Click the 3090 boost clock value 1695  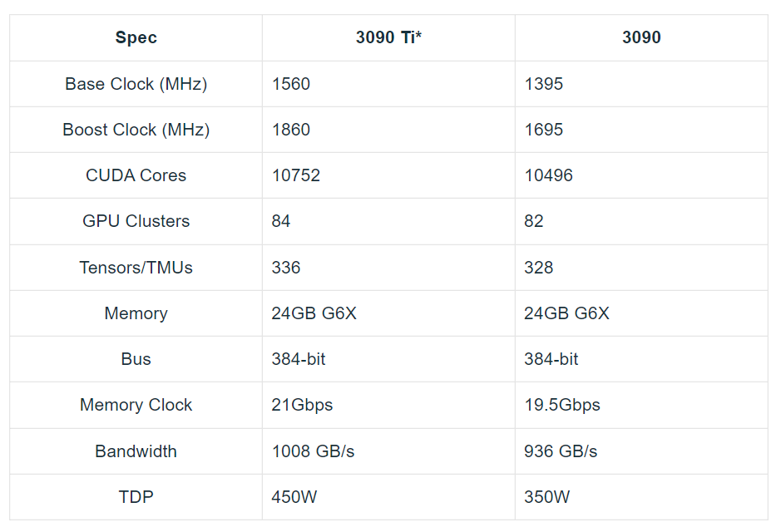tap(544, 130)
